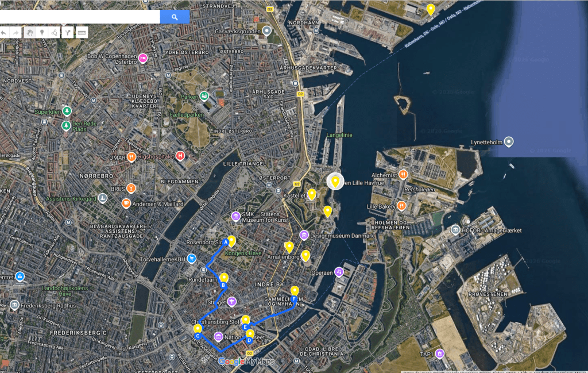The image size is (588, 373).
Task: Click the Redo arrow in toolbar
Action: pyautogui.click(x=17, y=33)
